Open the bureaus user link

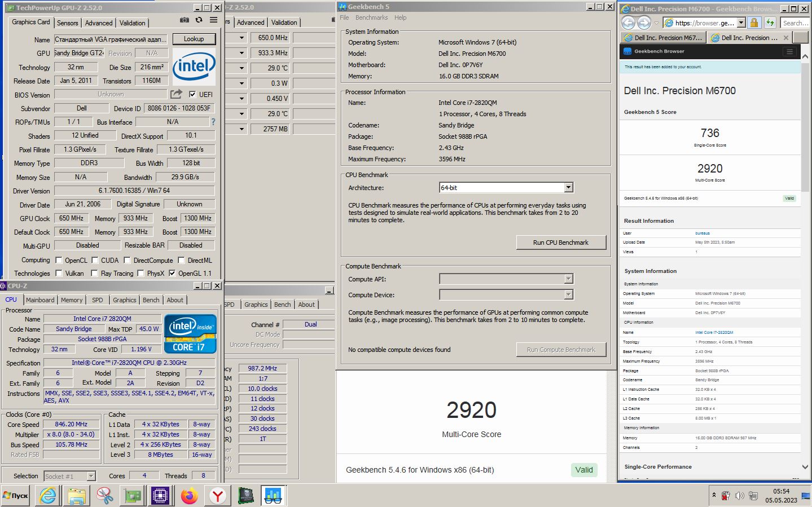point(703,233)
